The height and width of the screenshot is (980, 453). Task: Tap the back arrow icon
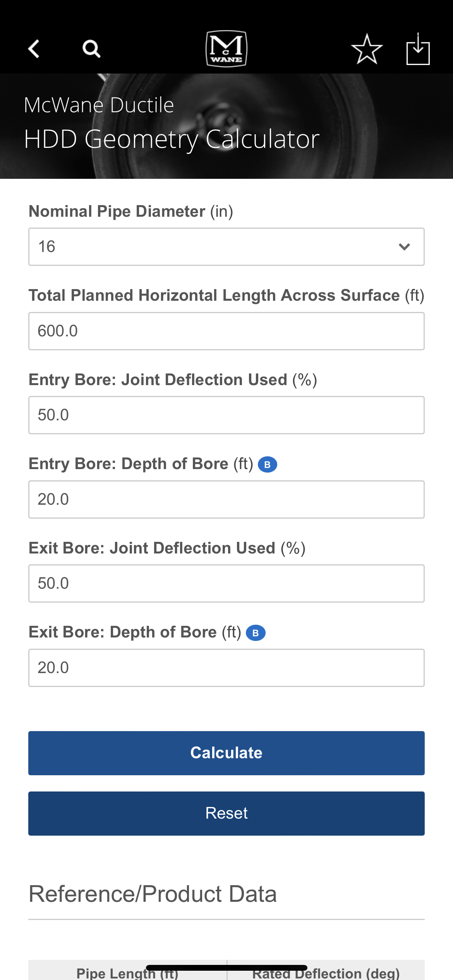pos(34,49)
